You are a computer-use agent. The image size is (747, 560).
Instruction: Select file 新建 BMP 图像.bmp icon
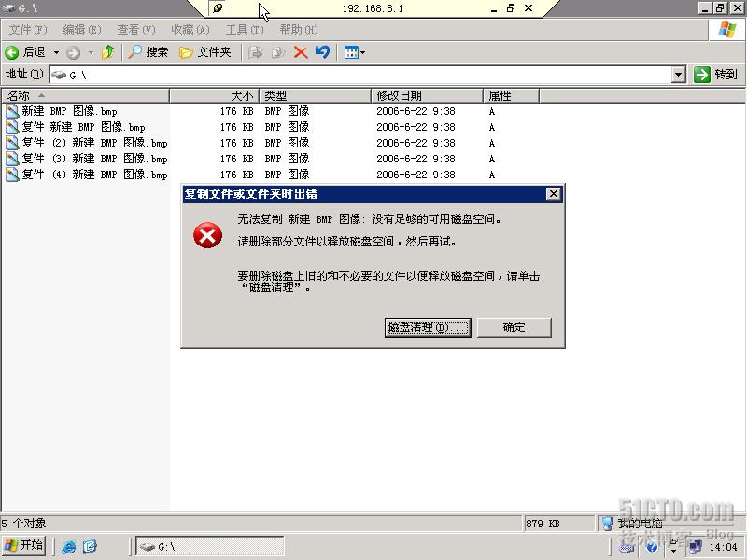point(12,111)
